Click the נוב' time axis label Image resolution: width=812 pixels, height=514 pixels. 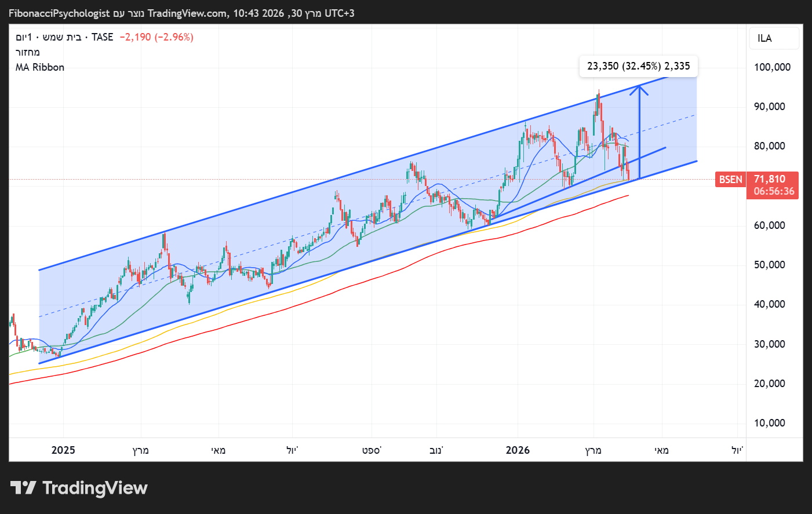[436, 450]
